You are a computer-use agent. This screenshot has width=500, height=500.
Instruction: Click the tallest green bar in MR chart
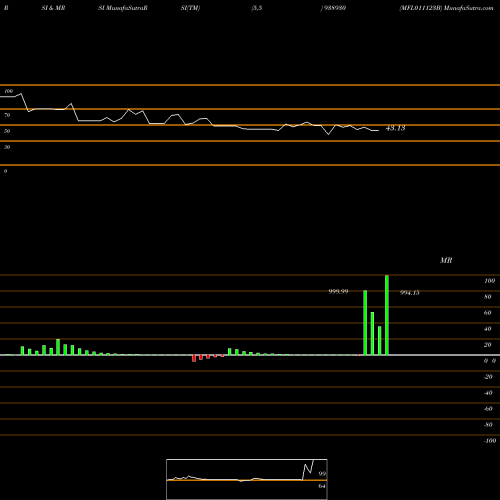(x=387, y=315)
